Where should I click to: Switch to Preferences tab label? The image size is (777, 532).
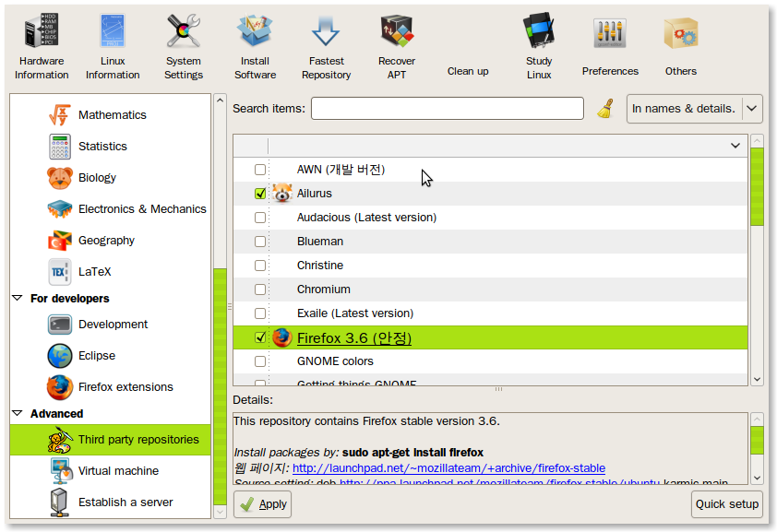610,71
